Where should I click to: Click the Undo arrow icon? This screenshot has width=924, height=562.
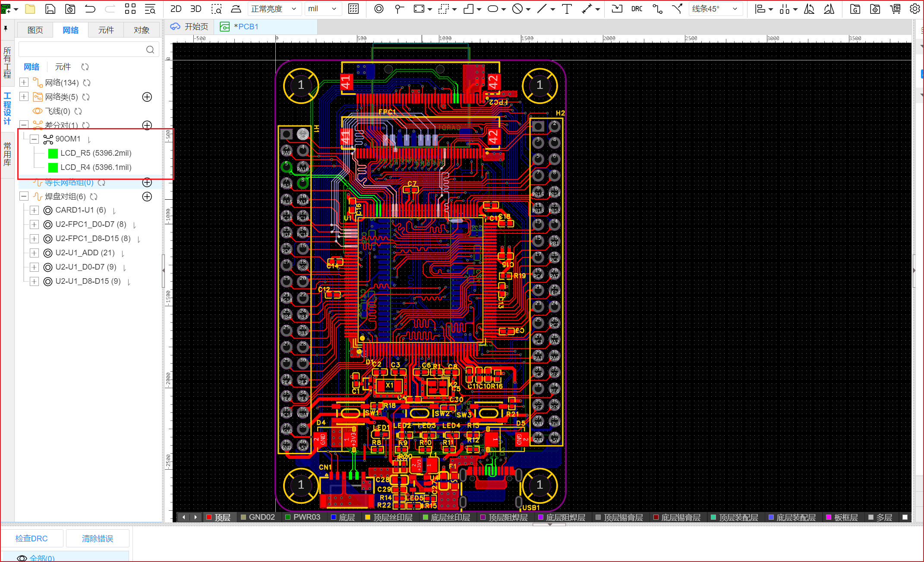click(x=90, y=9)
